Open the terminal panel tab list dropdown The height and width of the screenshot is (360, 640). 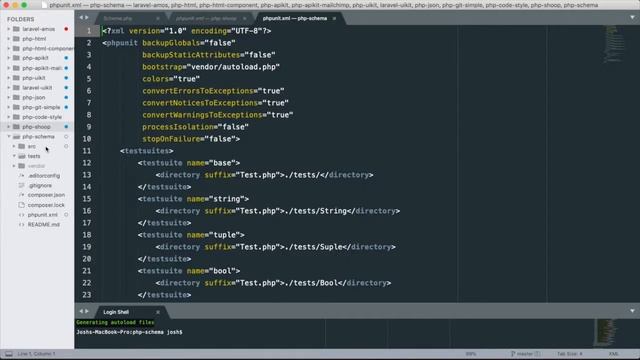click(x=632, y=311)
